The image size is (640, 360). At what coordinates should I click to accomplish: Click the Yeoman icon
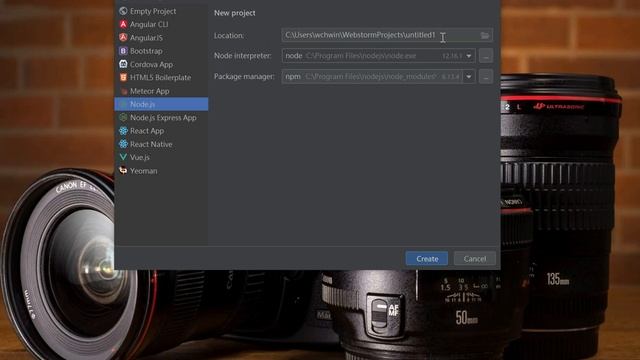pyautogui.click(x=123, y=171)
